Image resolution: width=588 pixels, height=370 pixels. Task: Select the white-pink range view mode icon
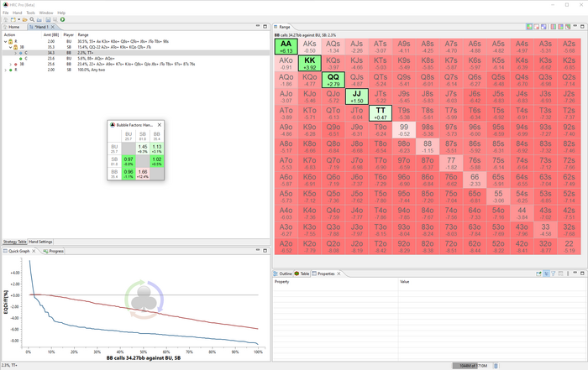[536, 27]
